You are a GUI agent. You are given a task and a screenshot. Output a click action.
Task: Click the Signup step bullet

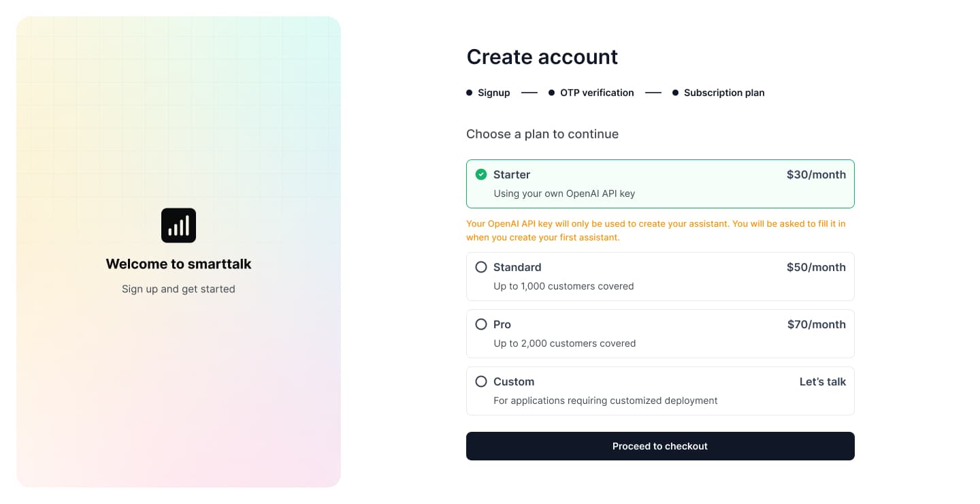coord(470,93)
